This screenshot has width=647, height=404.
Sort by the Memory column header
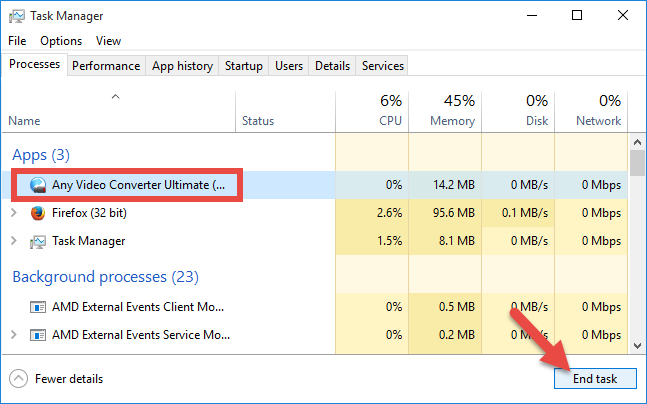(445, 112)
